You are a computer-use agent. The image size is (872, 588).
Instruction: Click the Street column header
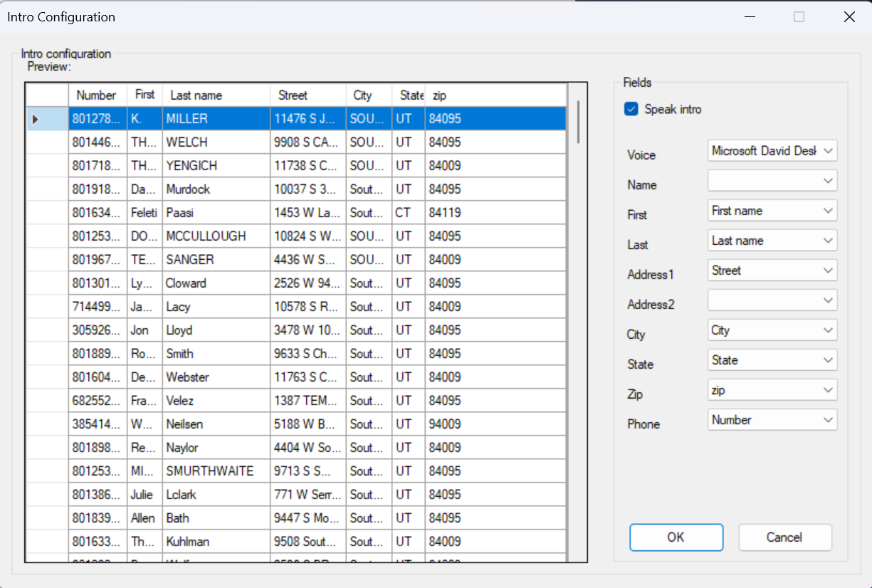click(308, 95)
